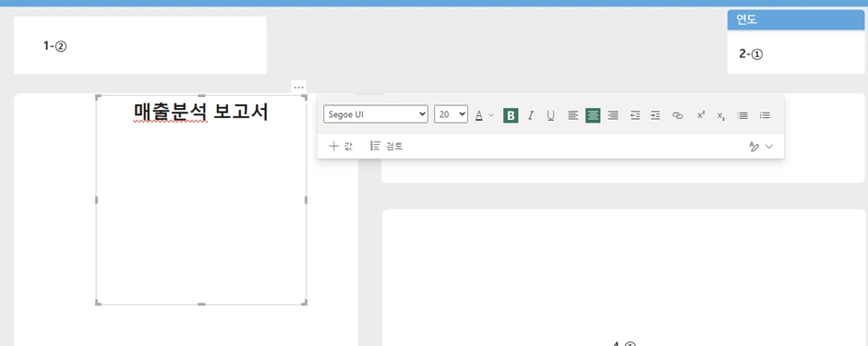The height and width of the screenshot is (346, 868).
Task: Select center text alignment
Action: 593,115
